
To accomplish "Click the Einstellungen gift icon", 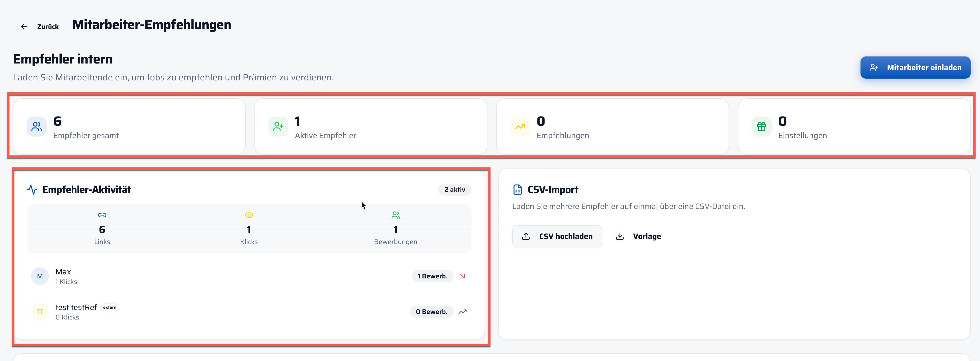I will click(x=761, y=126).
